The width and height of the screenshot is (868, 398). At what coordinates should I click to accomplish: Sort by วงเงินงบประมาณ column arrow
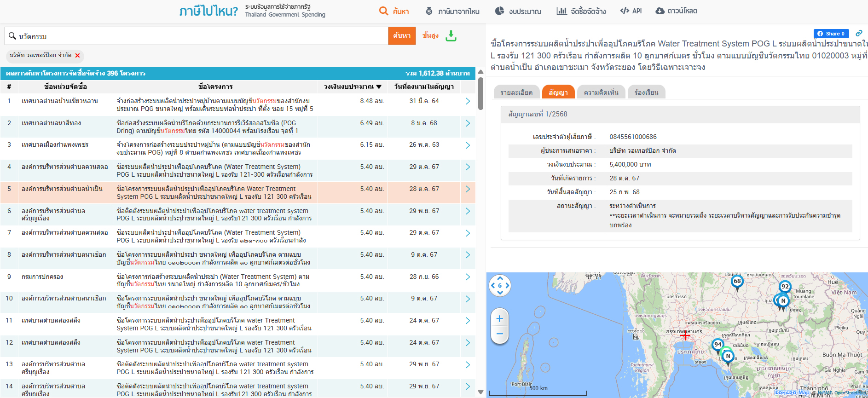pos(379,87)
